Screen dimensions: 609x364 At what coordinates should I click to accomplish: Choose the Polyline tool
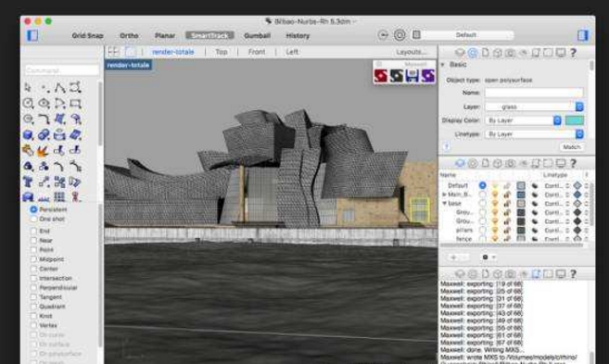point(59,88)
